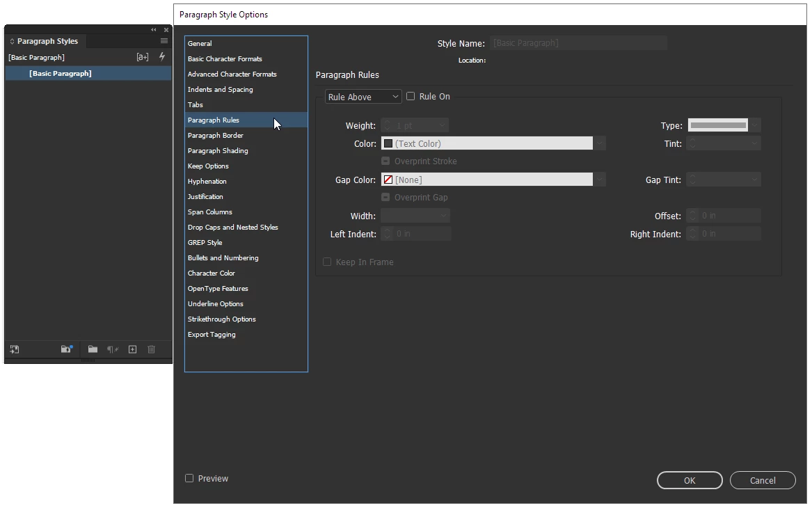Click the library folder icon with blue dot
The image size is (812, 508).
[x=67, y=349]
